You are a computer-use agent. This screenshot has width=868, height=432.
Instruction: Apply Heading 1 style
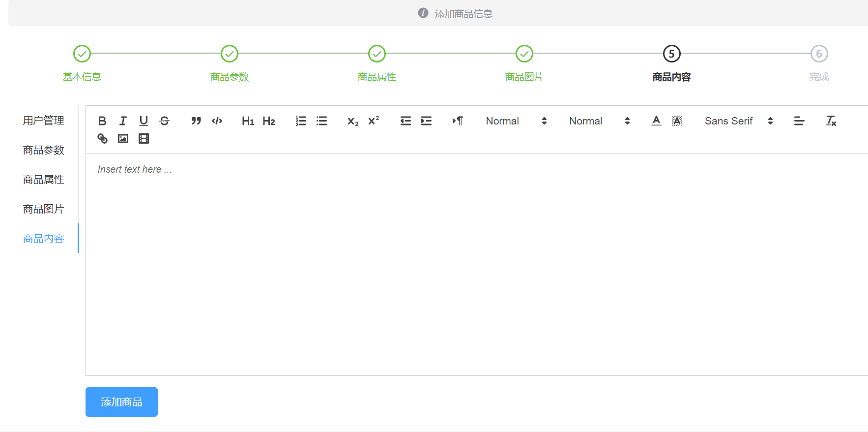(248, 121)
